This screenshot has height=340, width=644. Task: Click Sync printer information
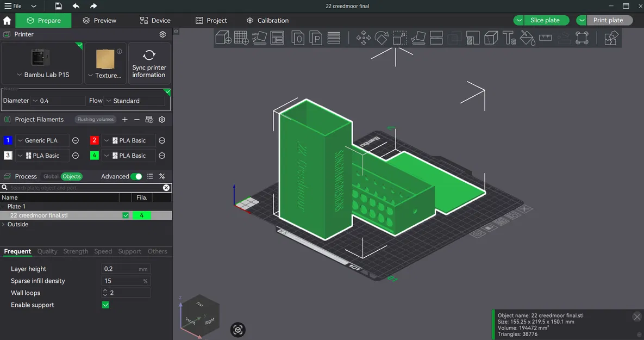[x=149, y=61]
